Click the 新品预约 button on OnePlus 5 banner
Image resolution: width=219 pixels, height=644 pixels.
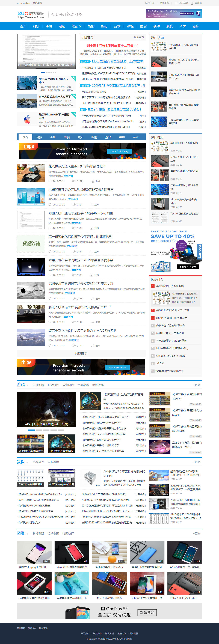click(147, 612)
